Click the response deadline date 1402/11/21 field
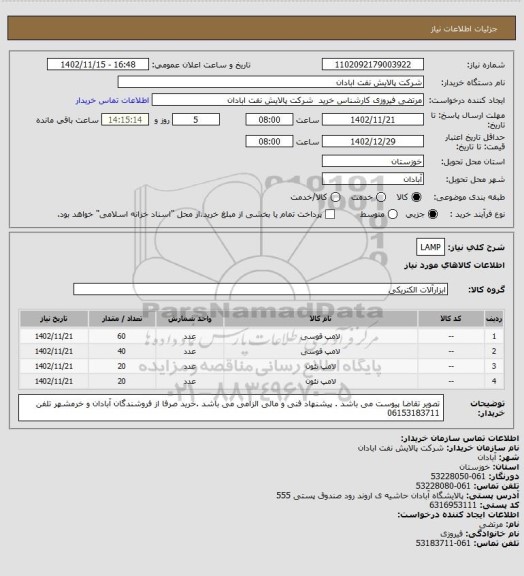Screen dimensions: 524x576 (x=373, y=120)
